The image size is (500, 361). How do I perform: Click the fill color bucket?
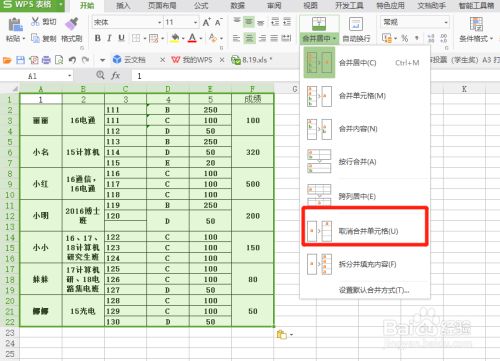tap(175, 38)
